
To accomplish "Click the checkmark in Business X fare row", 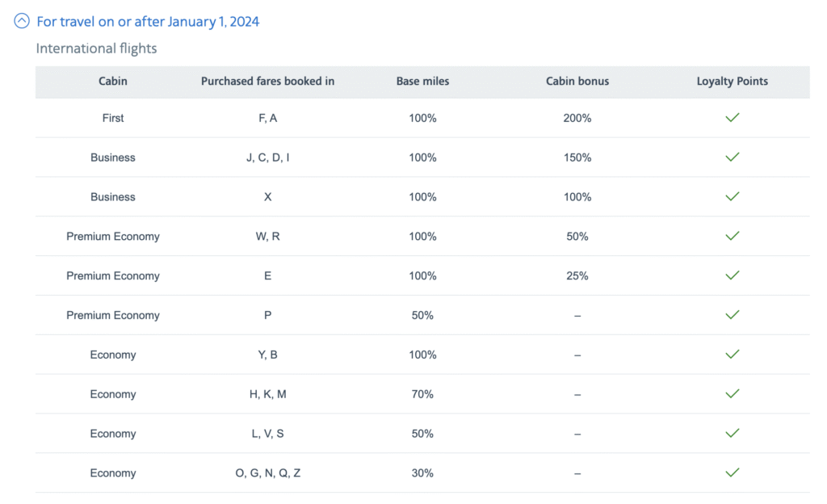I will coord(733,197).
